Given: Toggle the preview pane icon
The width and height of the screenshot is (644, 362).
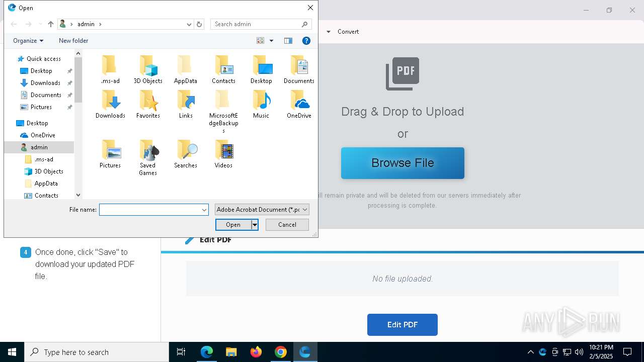Looking at the screenshot, I should tap(288, 41).
